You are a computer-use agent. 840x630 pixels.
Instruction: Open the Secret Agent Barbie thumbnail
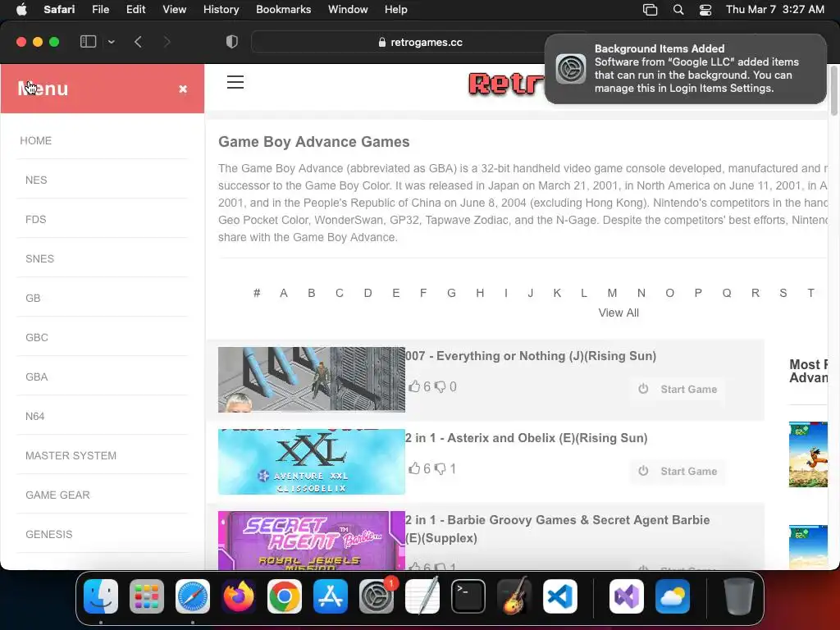(x=311, y=540)
